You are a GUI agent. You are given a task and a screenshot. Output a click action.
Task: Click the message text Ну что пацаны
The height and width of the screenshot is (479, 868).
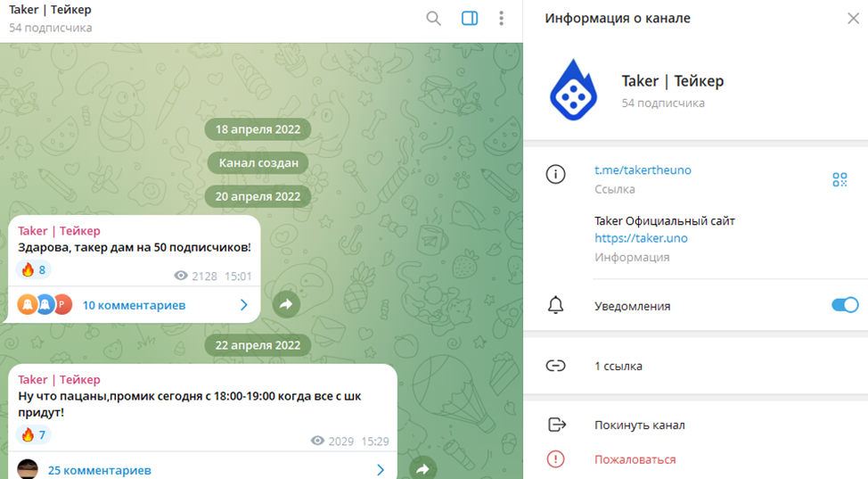click(x=190, y=404)
